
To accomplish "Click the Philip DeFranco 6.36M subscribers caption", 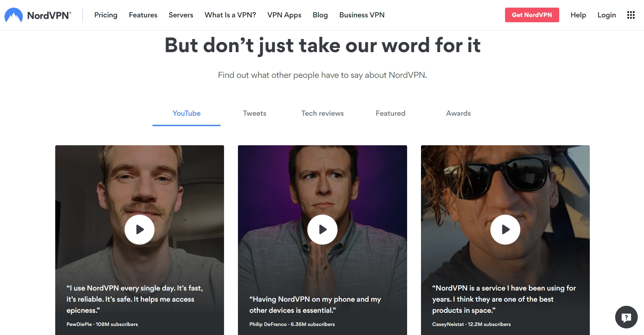I will (x=292, y=324).
